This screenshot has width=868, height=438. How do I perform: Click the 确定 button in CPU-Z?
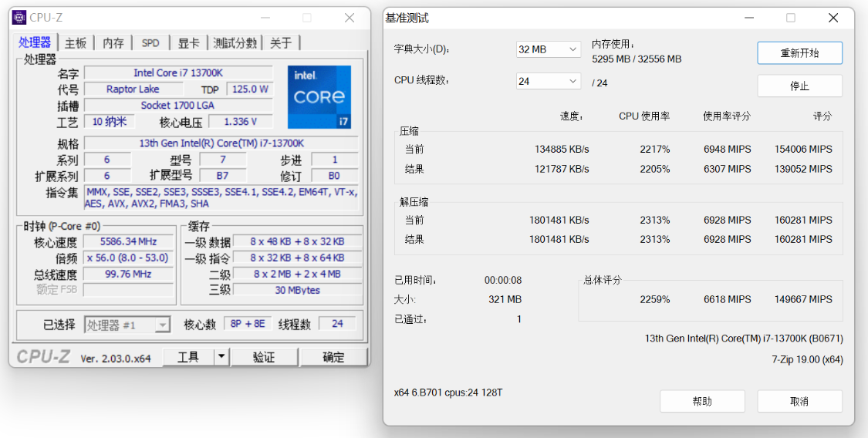(x=333, y=357)
